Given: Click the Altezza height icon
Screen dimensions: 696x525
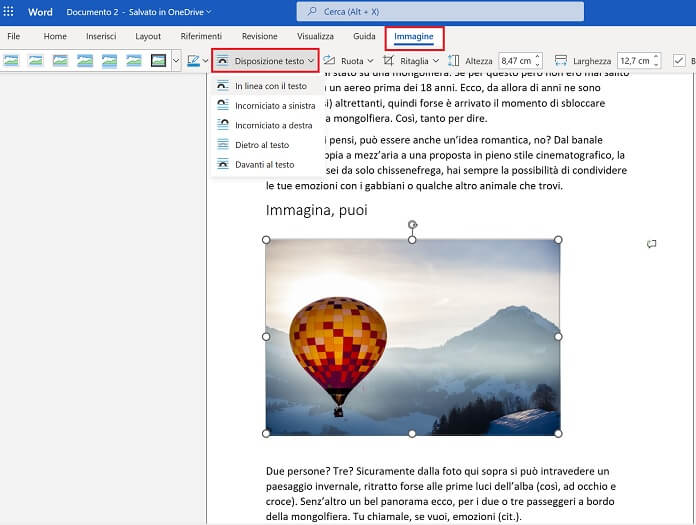Looking at the screenshot, I should [x=454, y=61].
